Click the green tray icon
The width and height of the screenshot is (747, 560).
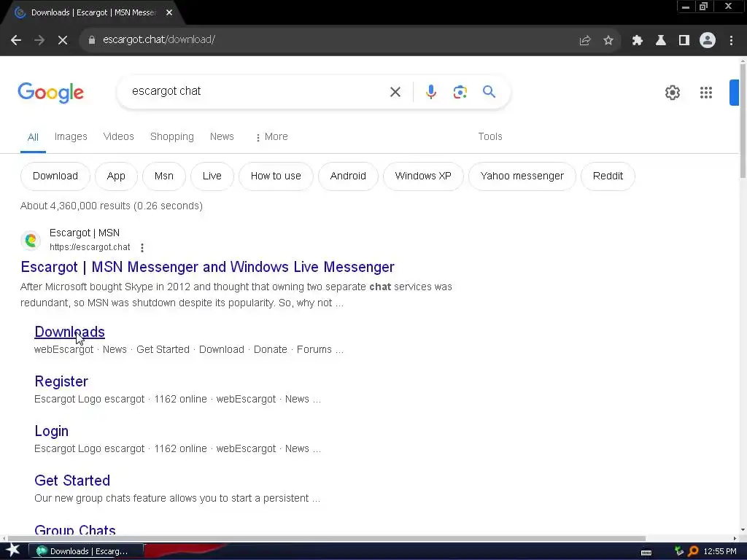click(679, 551)
